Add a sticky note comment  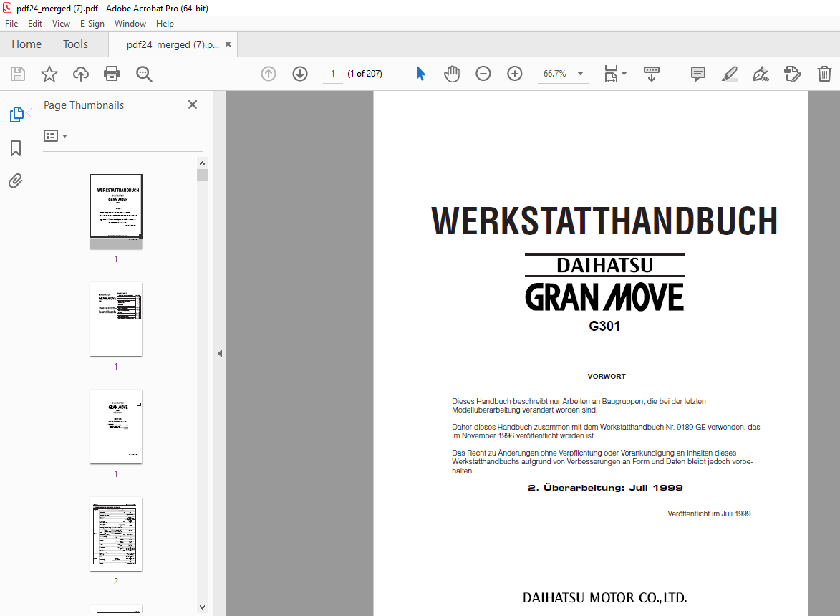coord(698,73)
